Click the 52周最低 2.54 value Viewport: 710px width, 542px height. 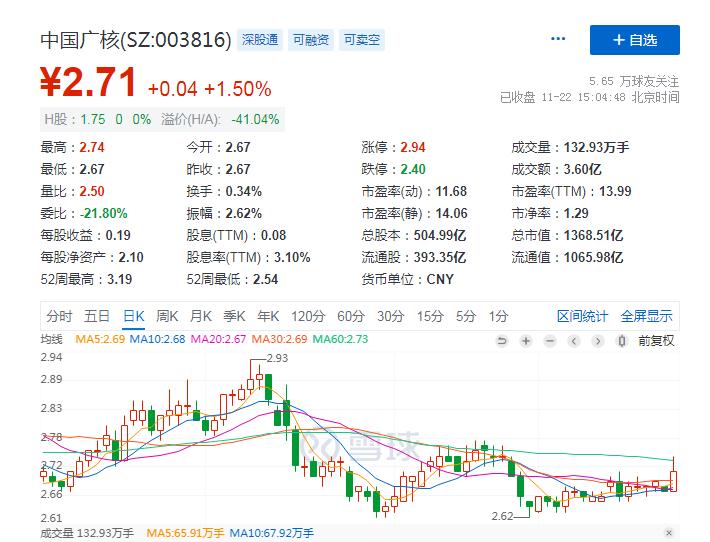265,279
